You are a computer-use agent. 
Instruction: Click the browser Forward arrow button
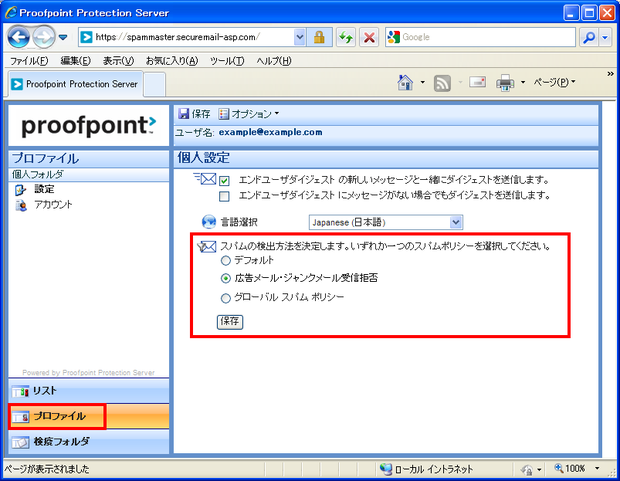tap(43, 37)
